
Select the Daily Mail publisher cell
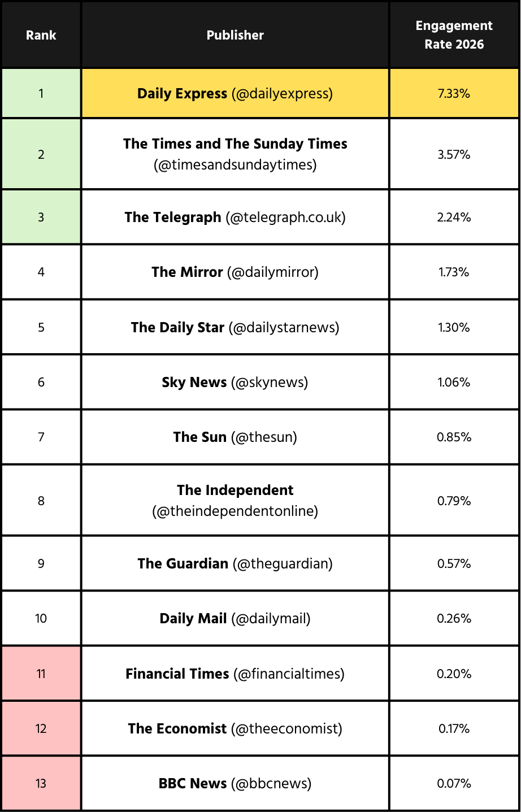235,619
